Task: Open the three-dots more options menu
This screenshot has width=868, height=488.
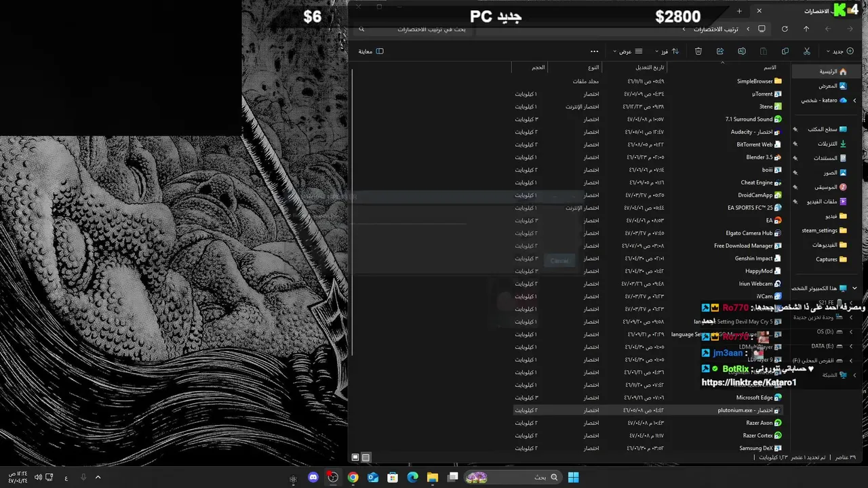Action: point(594,52)
